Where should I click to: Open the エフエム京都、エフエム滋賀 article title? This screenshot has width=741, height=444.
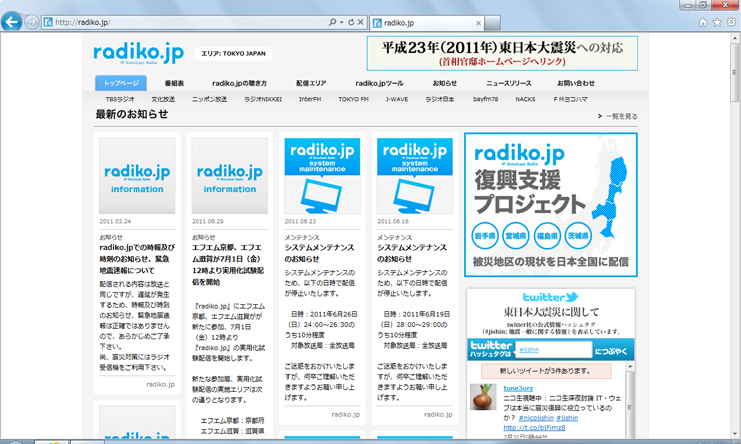[x=228, y=265]
